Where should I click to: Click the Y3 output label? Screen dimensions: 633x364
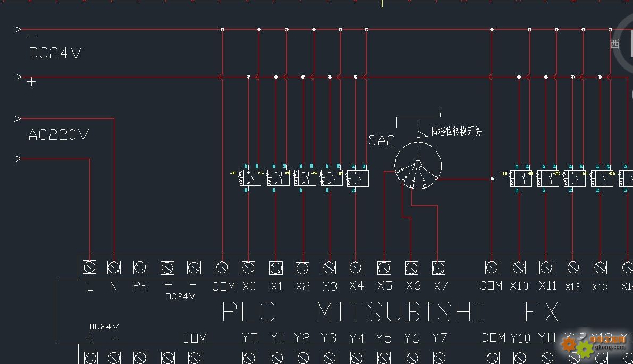pyautogui.click(x=328, y=337)
